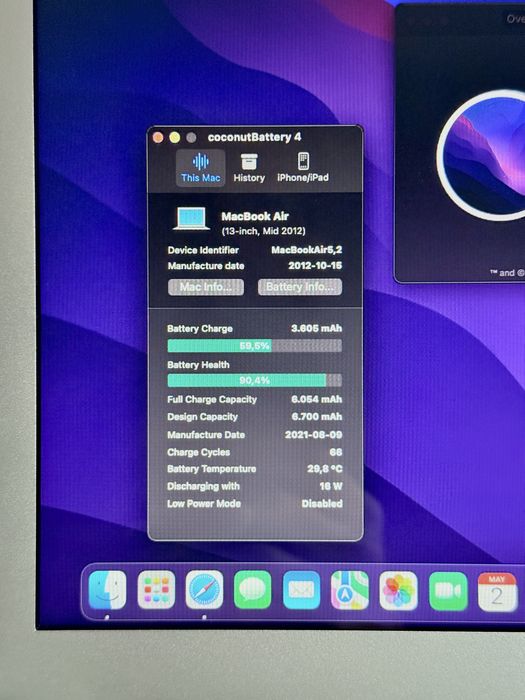Image resolution: width=525 pixels, height=700 pixels.
Task: Open the History tab
Action: tap(249, 168)
